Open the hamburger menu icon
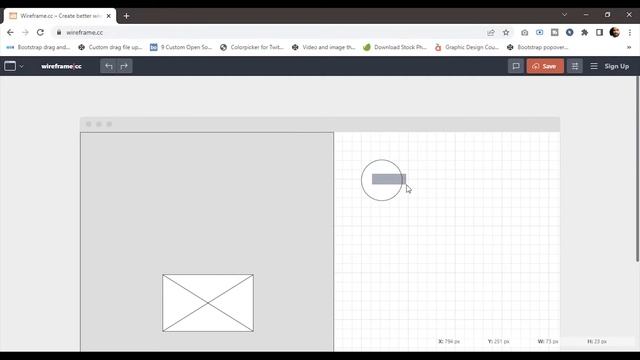Viewport: 640px width, 360px height. 594,66
